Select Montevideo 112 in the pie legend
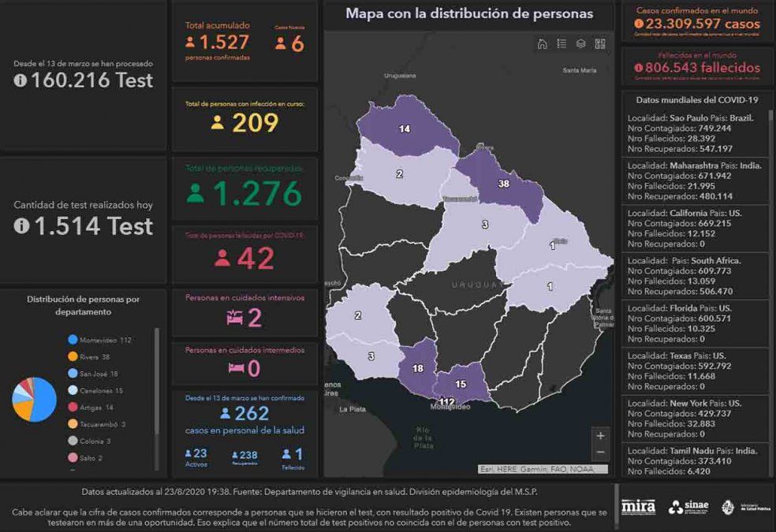 99,340
